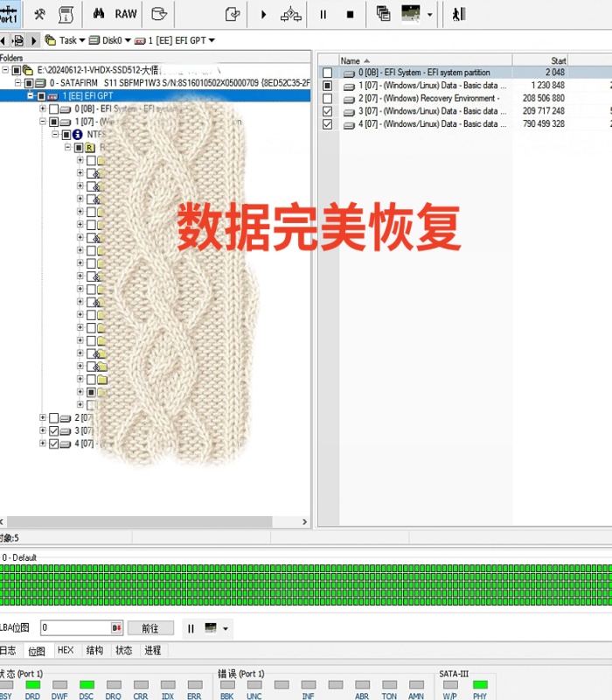Click the yellow R root folder icon in the tree
Image resolution: width=612 pixels, height=700 pixels.
click(x=90, y=147)
